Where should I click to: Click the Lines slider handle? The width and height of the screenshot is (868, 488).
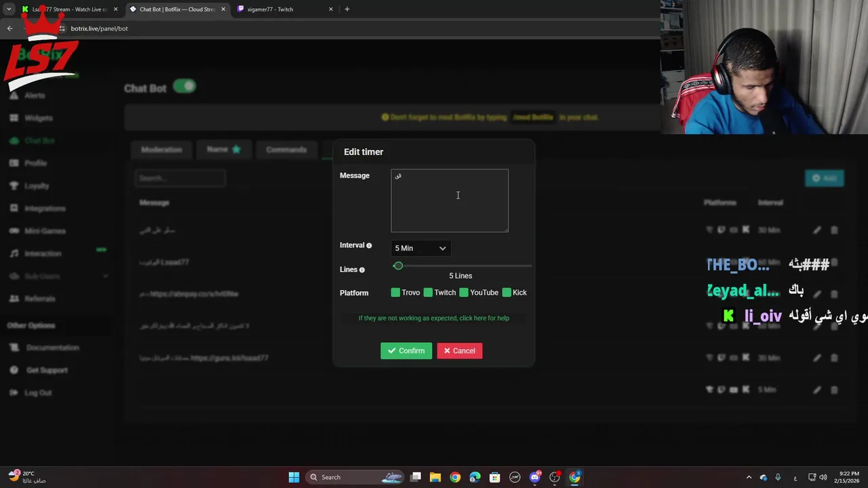(398, 266)
